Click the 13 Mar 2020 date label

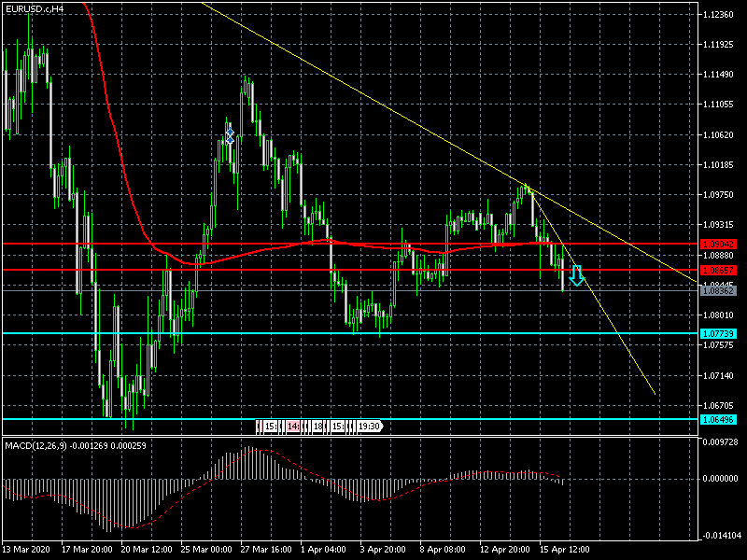coord(28,550)
